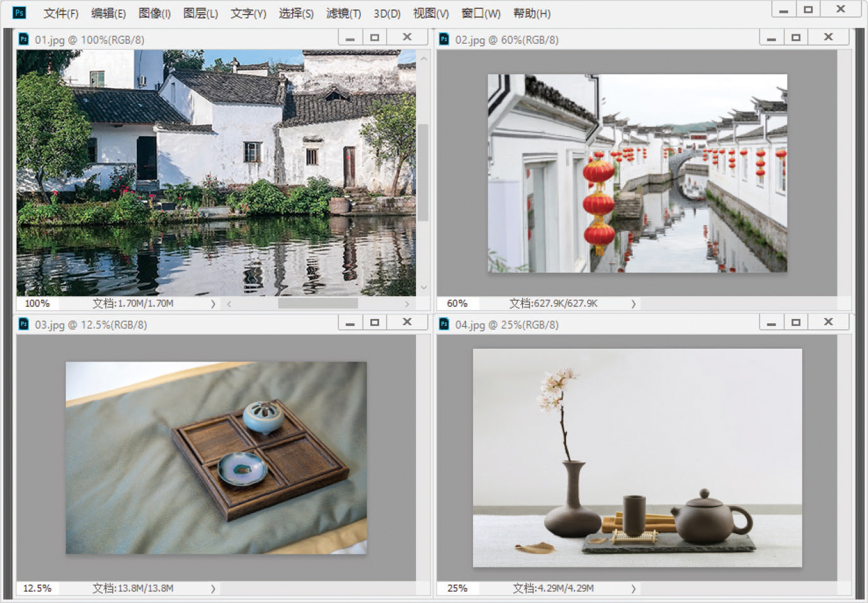The width and height of the screenshot is (868, 603).
Task: Open the 图层(L) menu
Action: pos(200,13)
